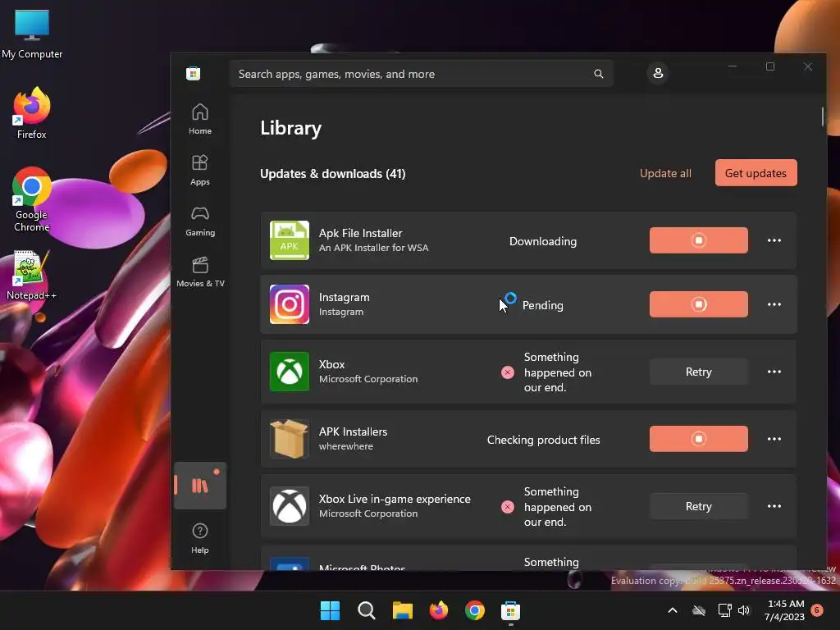Click the Xbox Live error status icon
This screenshot has height=630, width=840.
507,507
